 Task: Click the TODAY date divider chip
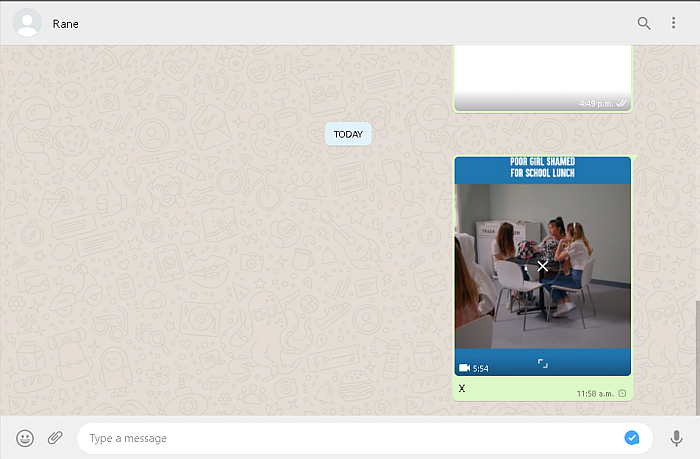(348, 134)
